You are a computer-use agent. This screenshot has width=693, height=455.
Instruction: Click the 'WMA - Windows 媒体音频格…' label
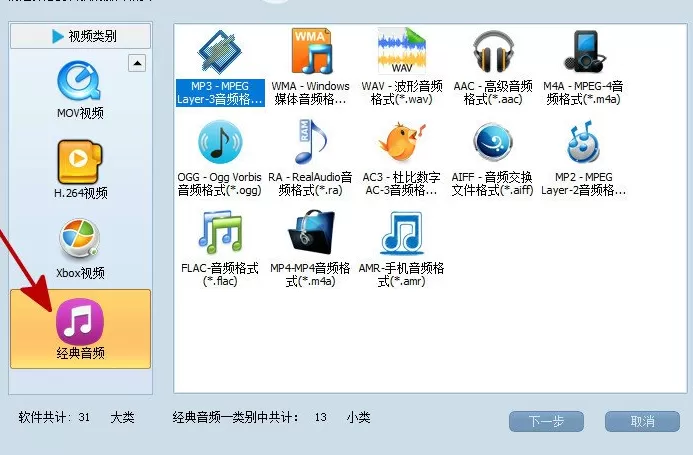(310, 93)
